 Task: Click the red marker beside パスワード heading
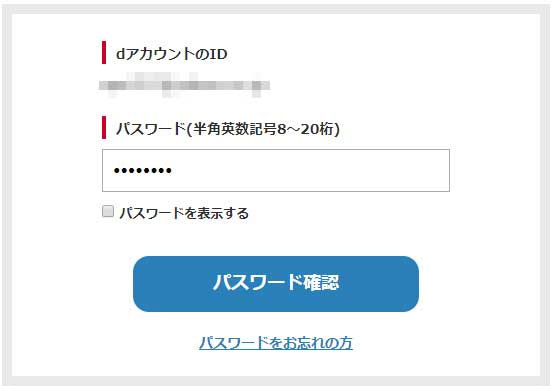pos(104,127)
